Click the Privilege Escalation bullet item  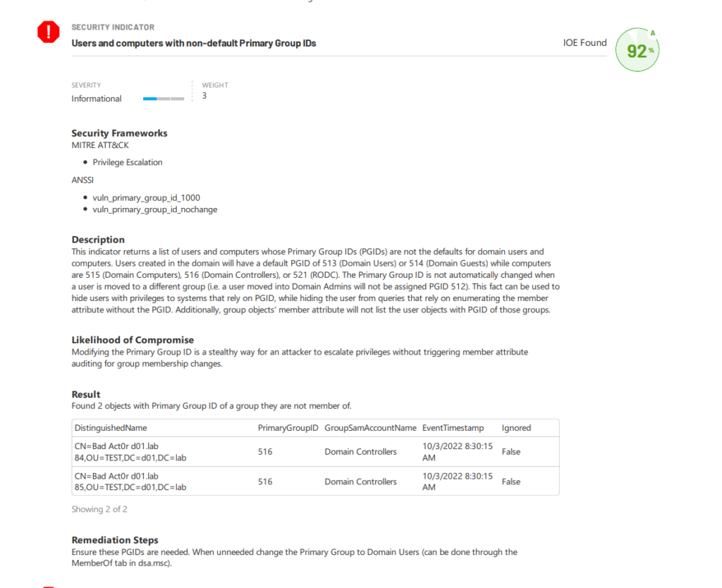[128, 162]
